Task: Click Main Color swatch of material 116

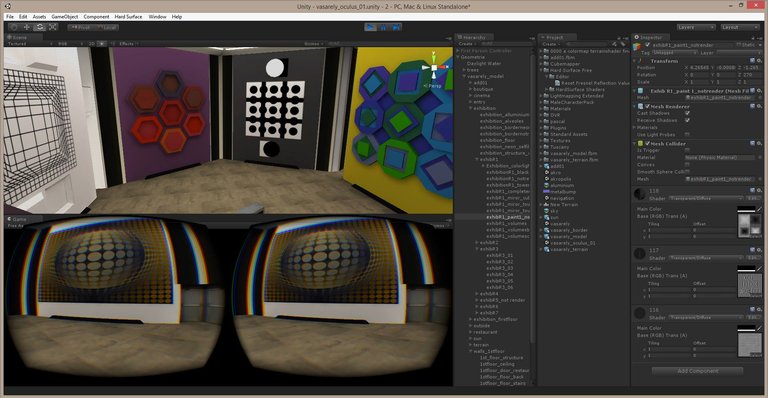Action: 746,328
